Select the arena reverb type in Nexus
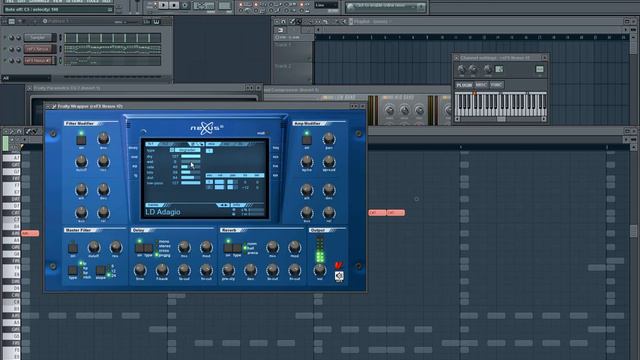Image resolution: width=640 pixels, height=360 pixels. click(x=252, y=253)
